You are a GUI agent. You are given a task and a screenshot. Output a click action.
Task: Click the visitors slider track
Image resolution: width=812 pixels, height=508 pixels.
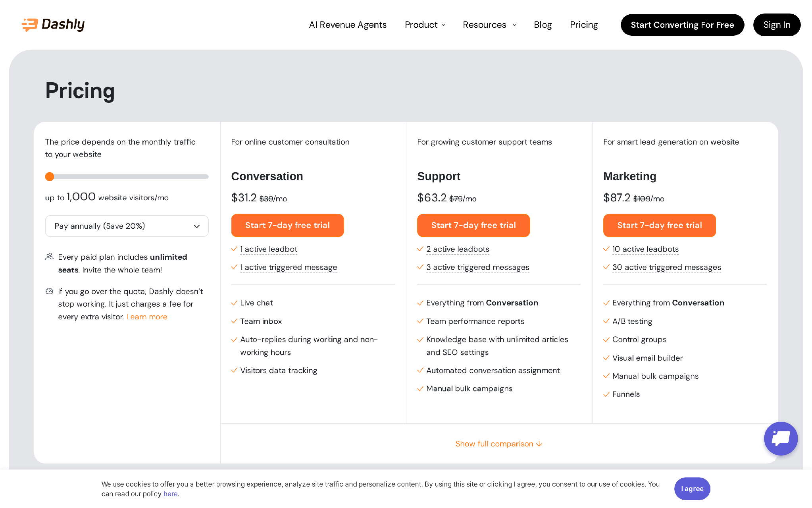(x=127, y=177)
